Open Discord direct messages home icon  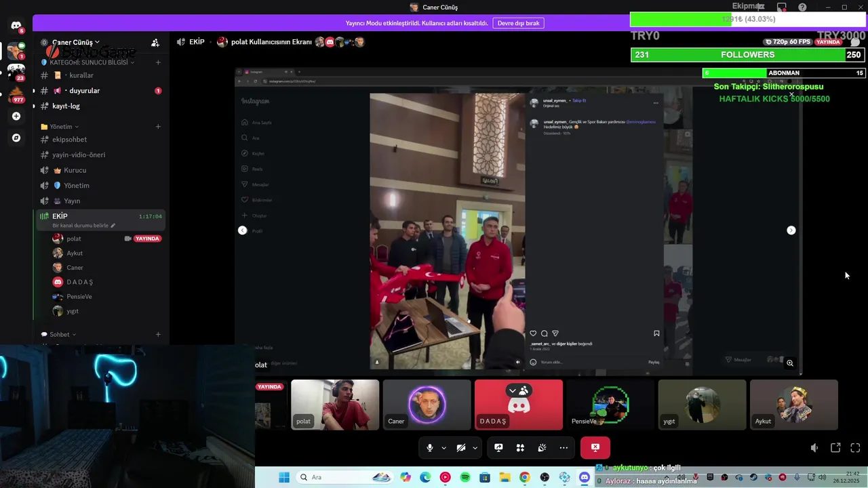click(16, 26)
